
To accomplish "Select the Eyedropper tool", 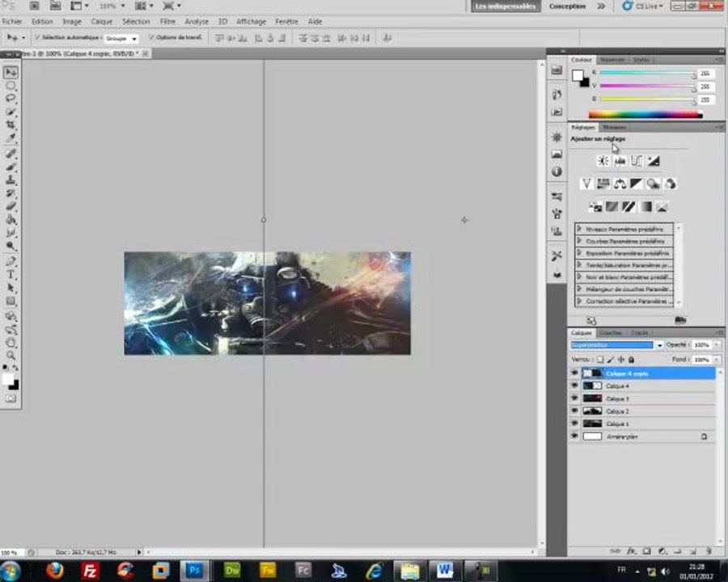I will tap(11, 137).
